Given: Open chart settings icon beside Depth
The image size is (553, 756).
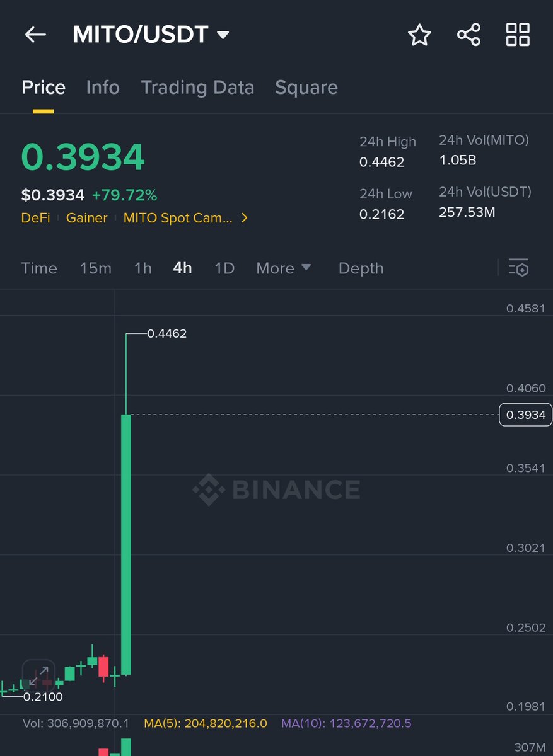Looking at the screenshot, I should click(518, 268).
